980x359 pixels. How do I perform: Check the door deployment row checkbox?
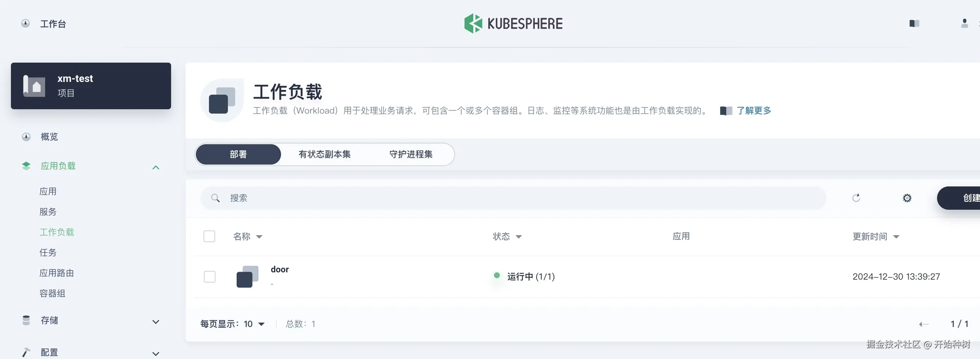pos(210,276)
